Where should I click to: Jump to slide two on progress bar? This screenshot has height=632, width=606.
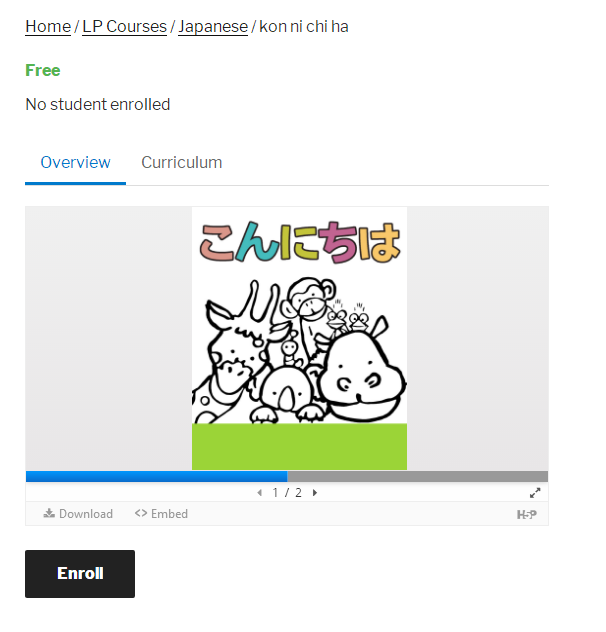pyautogui.click(x=417, y=476)
